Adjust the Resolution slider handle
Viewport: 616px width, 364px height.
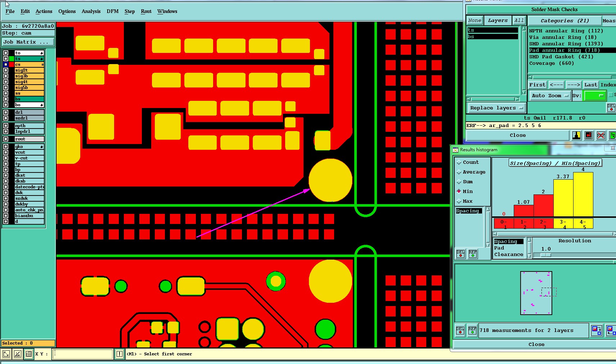point(546,255)
